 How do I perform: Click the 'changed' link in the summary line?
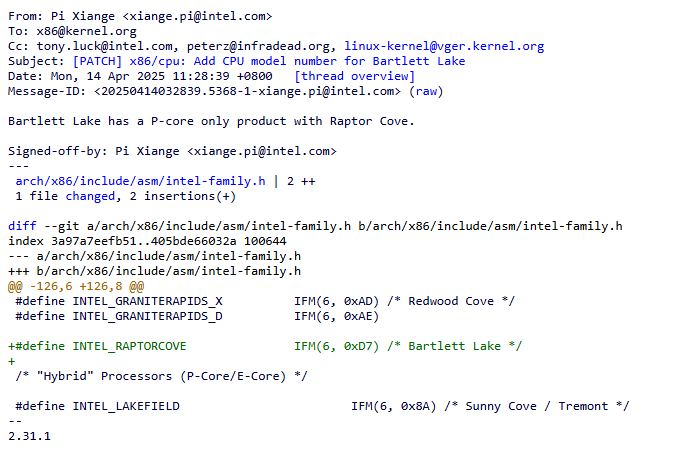point(90,196)
